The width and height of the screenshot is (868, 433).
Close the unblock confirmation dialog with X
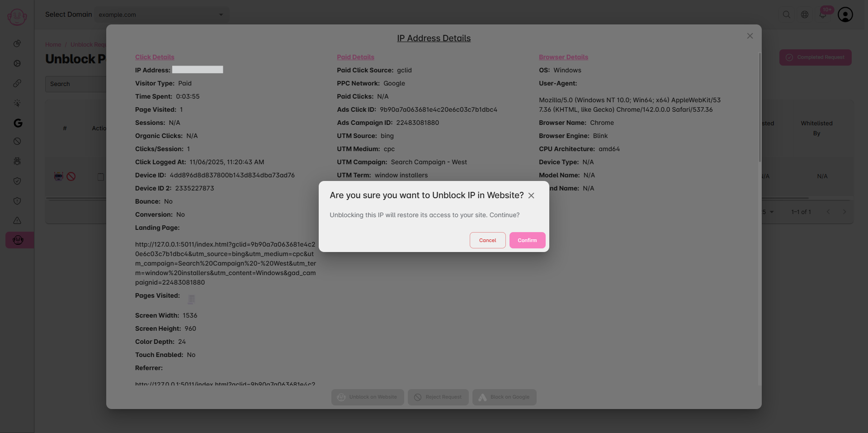(x=531, y=195)
